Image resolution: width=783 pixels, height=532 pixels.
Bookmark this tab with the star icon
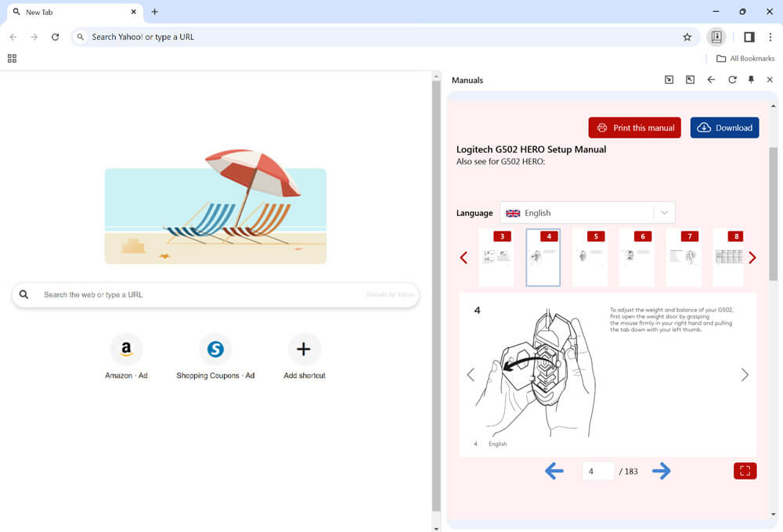(687, 37)
